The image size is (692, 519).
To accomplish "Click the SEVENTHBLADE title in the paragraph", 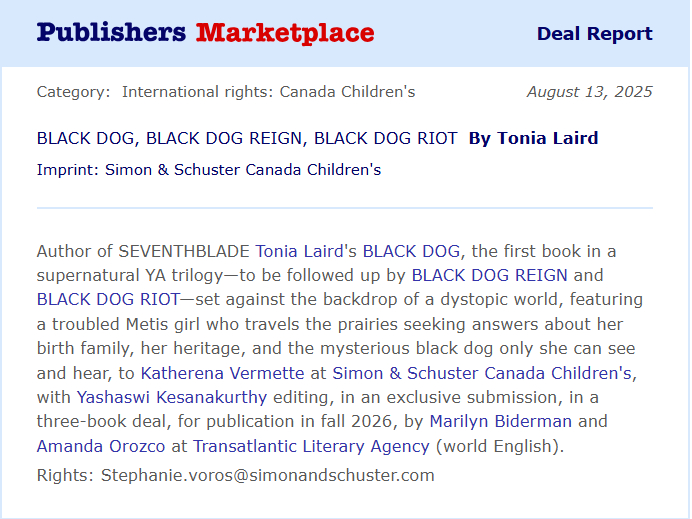I will (x=184, y=250).
